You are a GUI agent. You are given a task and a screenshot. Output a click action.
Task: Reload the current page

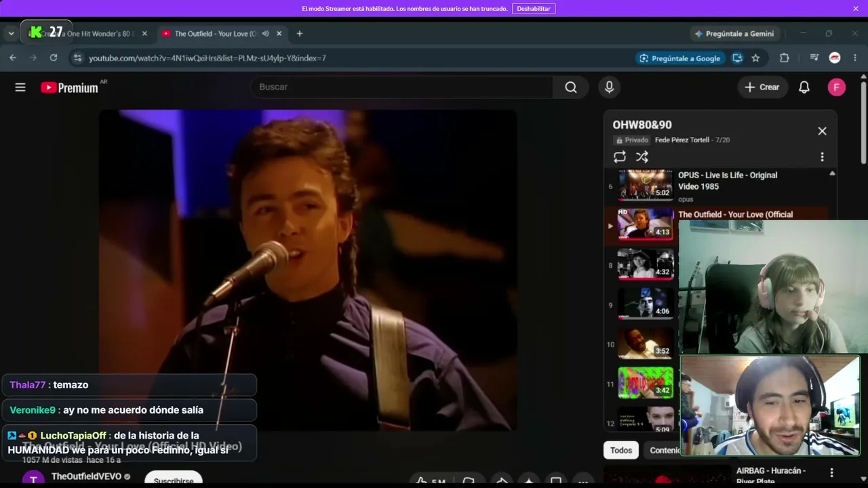tap(54, 58)
